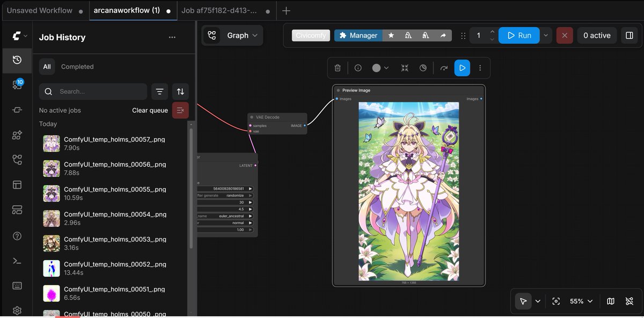Screen dimensions: 644x318
Task: Click thumbnail of ComfyUI_temp_holms_00054_.png
Action: click(52, 218)
